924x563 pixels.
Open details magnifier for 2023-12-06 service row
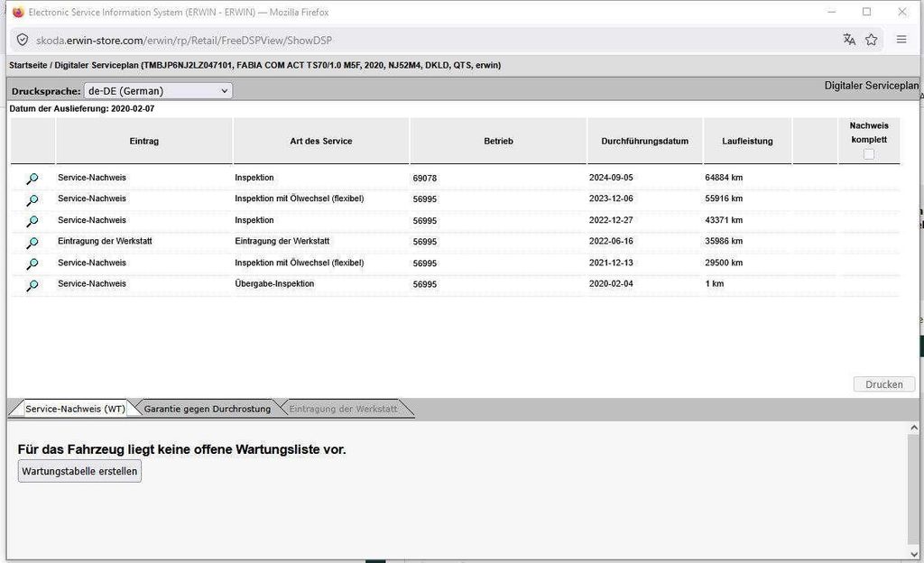32,200
